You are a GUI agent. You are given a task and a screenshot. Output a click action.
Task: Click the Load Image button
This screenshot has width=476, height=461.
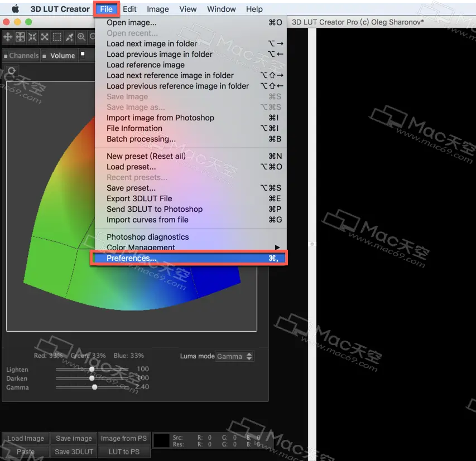click(26, 439)
